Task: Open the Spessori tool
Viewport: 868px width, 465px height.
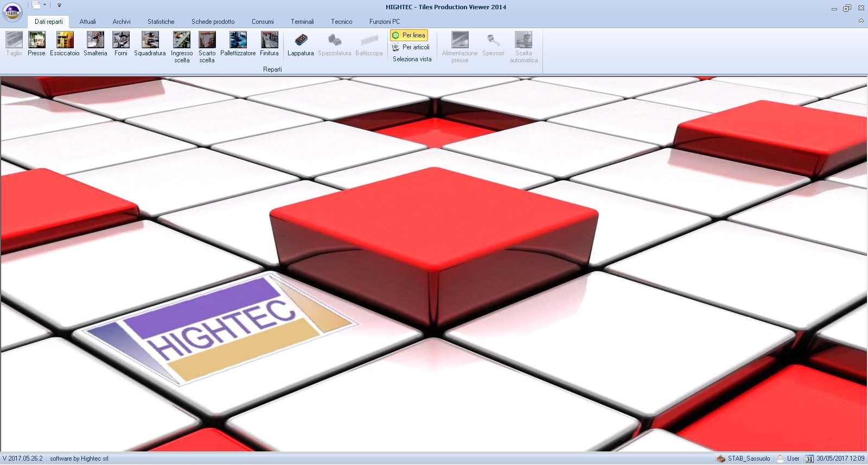Action: tap(493, 44)
